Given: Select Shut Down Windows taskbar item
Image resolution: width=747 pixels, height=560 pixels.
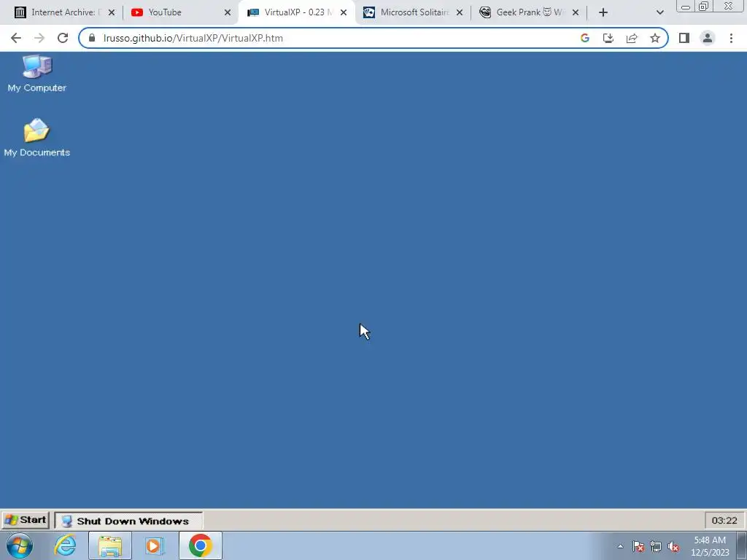Looking at the screenshot, I should click(x=128, y=521).
